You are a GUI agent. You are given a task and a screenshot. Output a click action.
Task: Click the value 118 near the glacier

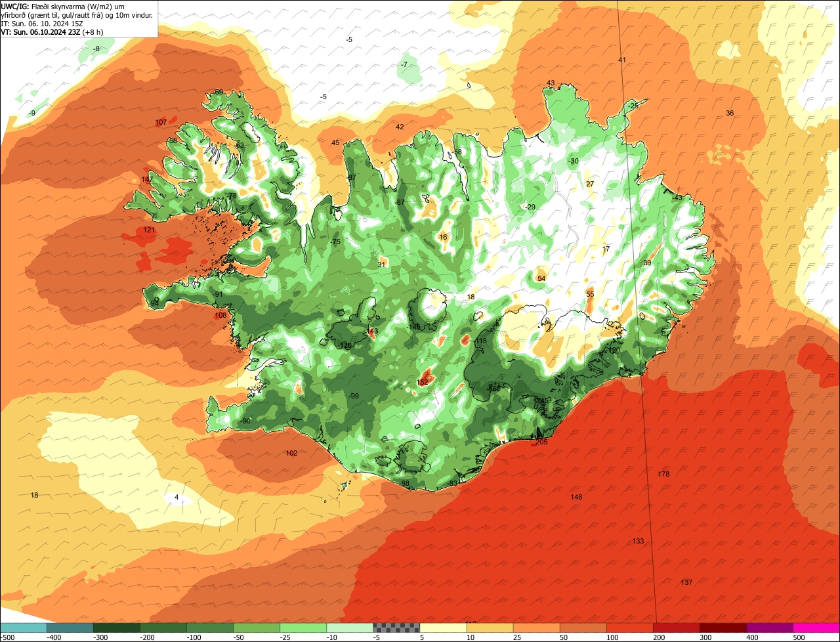click(481, 341)
